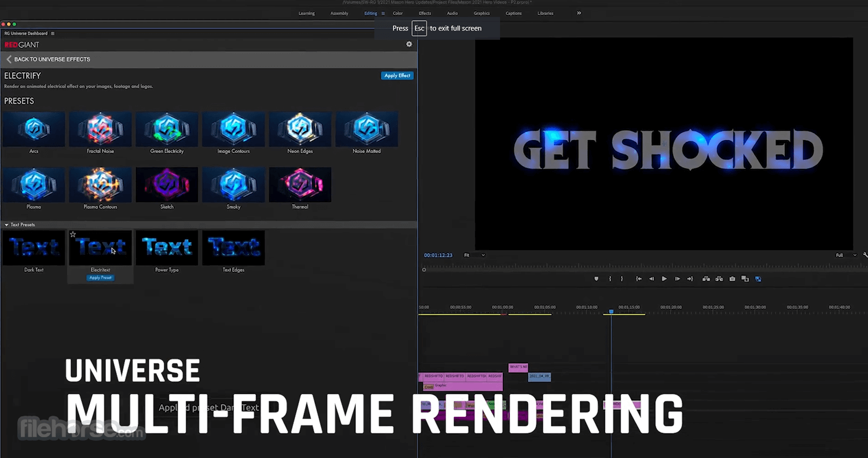
Task: Add a marker in the Program monitor
Action: click(x=597, y=279)
